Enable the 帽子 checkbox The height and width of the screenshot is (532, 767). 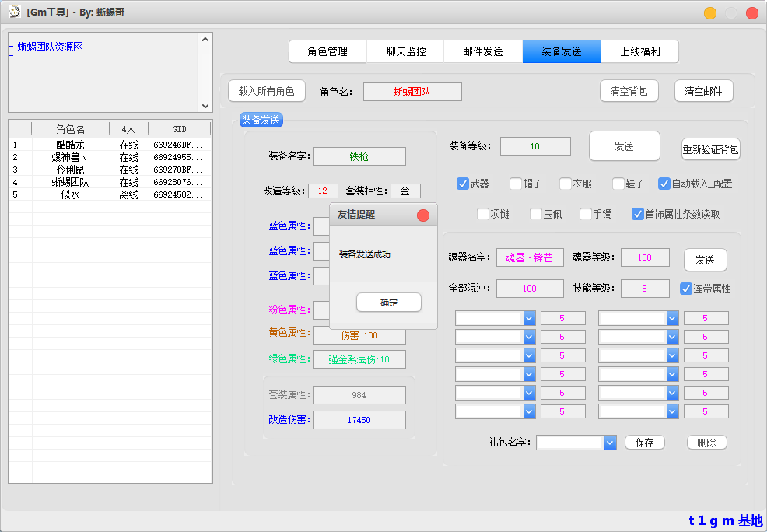coord(516,184)
